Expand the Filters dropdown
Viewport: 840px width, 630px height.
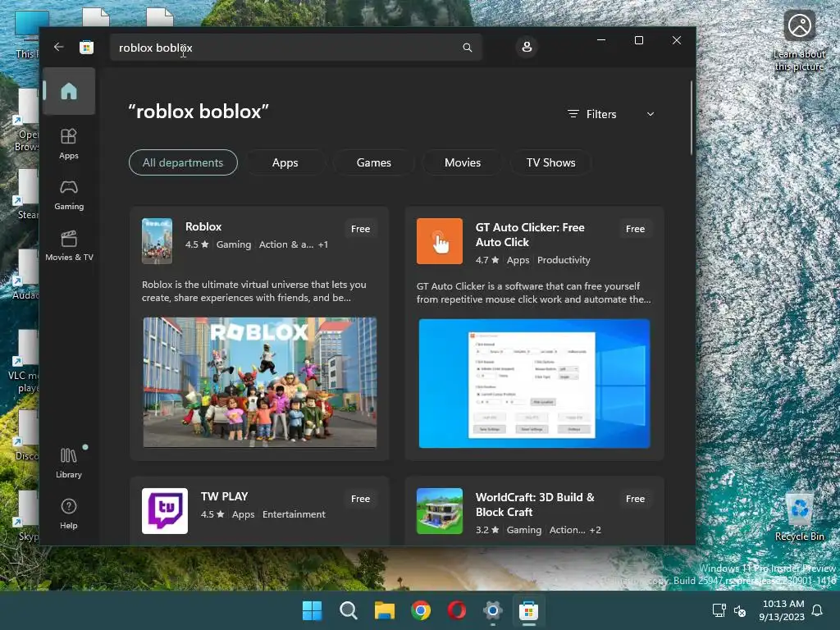tap(610, 114)
